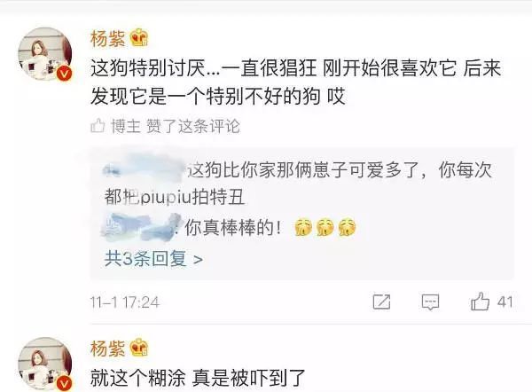Viewport: 532px width, 392px height.
Task: Click verified V badge on 就这个糊涂 avatar
Action: [x=64, y=384]
